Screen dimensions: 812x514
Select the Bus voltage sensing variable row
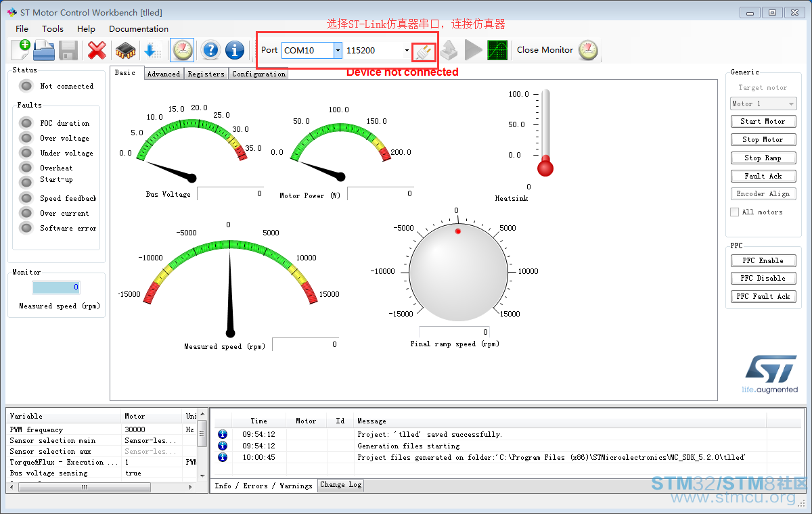point(102,473)
